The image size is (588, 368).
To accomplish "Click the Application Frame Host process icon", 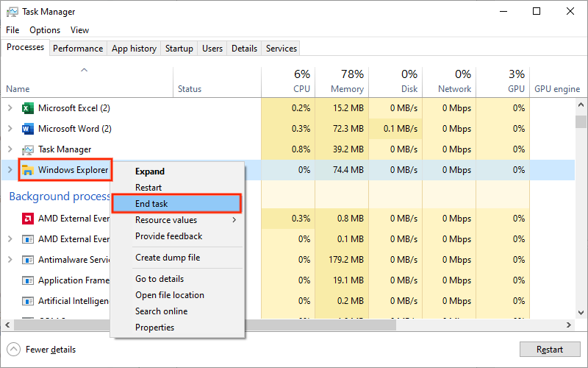I will [x=27, y=280].
